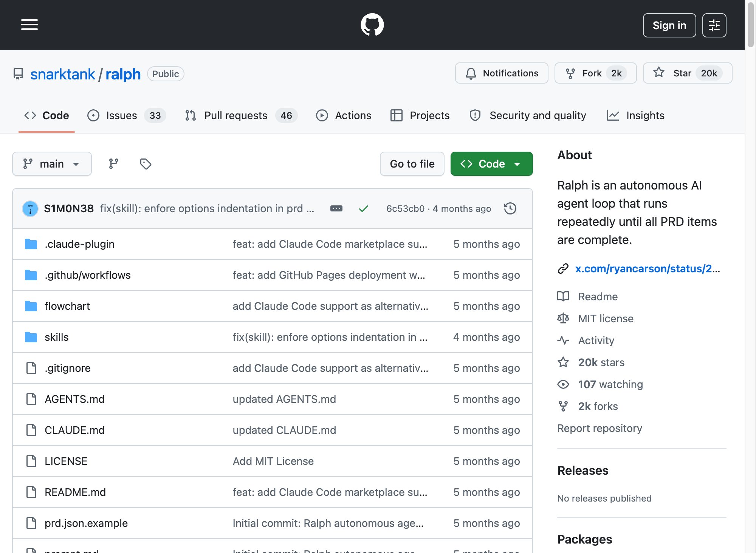Open commit history clock icon
Viewport: 756px width, 553px height.
point(510,208)
